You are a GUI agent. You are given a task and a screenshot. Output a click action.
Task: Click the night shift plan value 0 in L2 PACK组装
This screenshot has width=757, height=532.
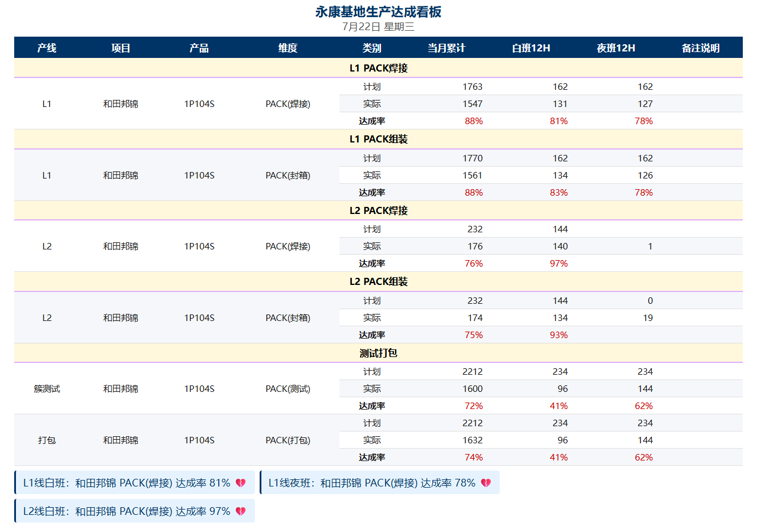click(651, 301)
